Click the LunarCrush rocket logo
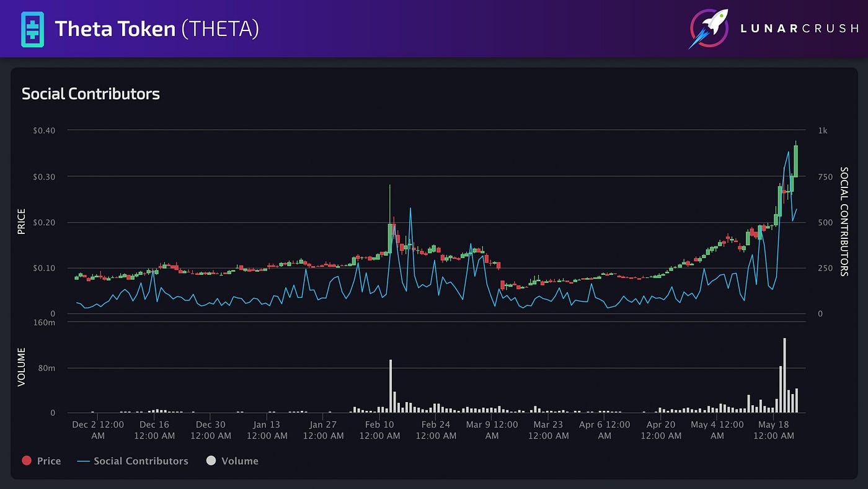The width and height of the screenshot is (868, 489). [710, 29]
